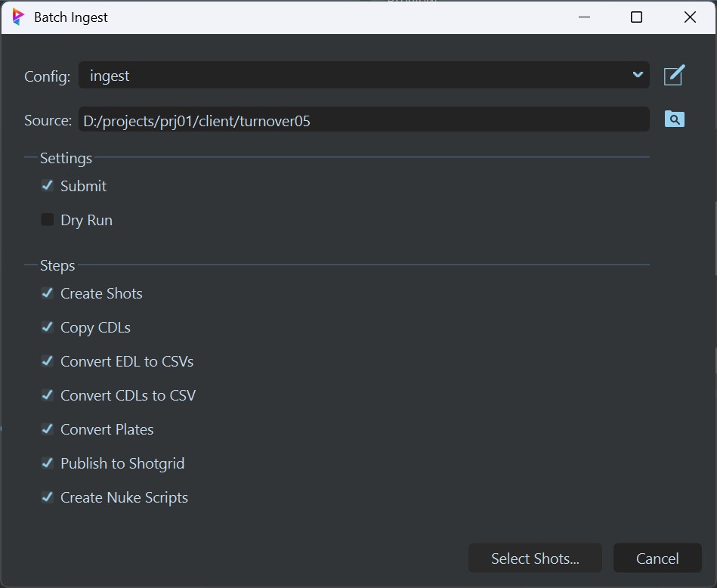Disable Publish to Shotgrid
Viewport: 717px width, 588px height.
pyautogui.click(x=47, y=463)
